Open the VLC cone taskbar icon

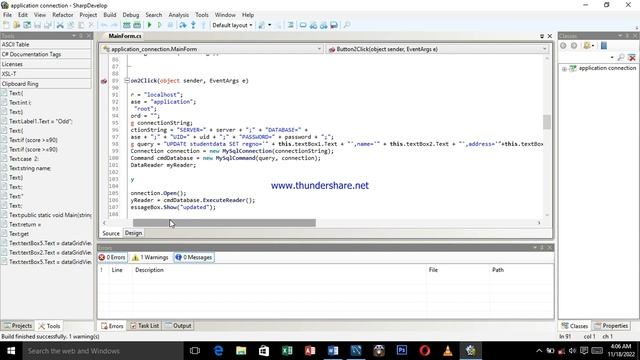448,351
